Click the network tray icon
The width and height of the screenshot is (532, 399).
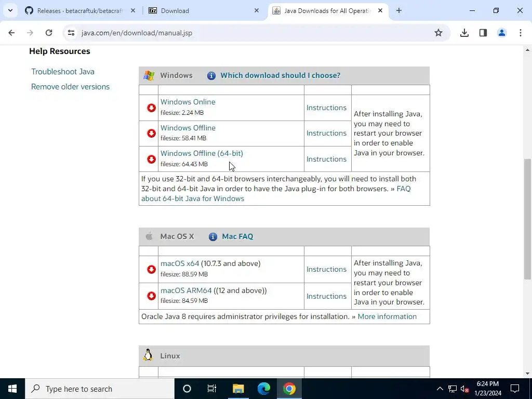point(453,389)
